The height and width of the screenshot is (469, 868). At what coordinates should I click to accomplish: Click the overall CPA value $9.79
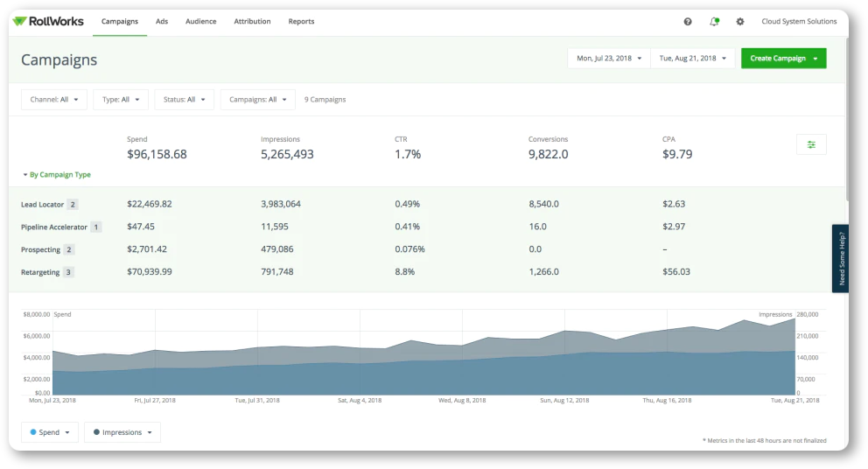(x=677, y=155)
